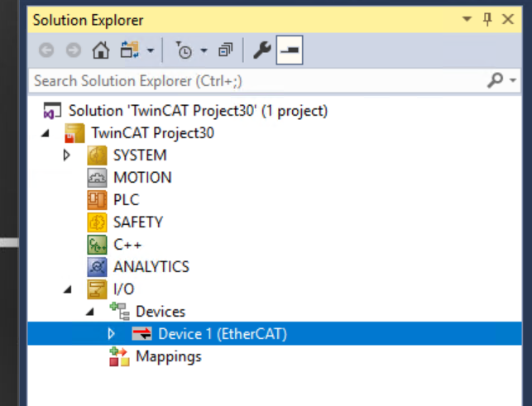Click the magnifier search icon
The height and width of the screenshot is (406, 532).
(x=495, y=80)
